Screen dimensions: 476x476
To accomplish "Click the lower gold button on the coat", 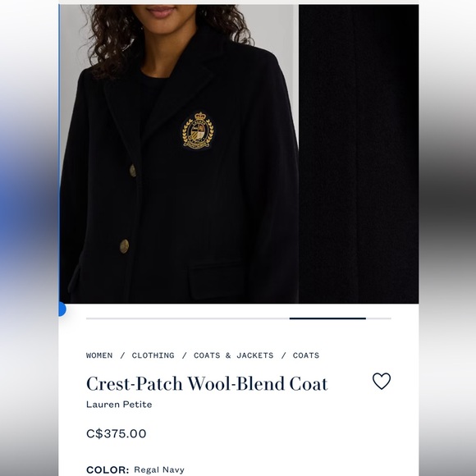I will pyautogui.click(x=124, y=246).
